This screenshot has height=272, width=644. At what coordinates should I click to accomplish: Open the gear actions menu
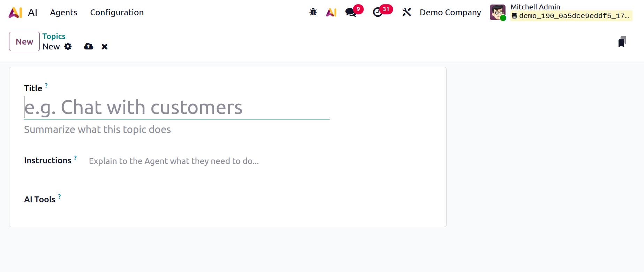[x=68, y=47]
